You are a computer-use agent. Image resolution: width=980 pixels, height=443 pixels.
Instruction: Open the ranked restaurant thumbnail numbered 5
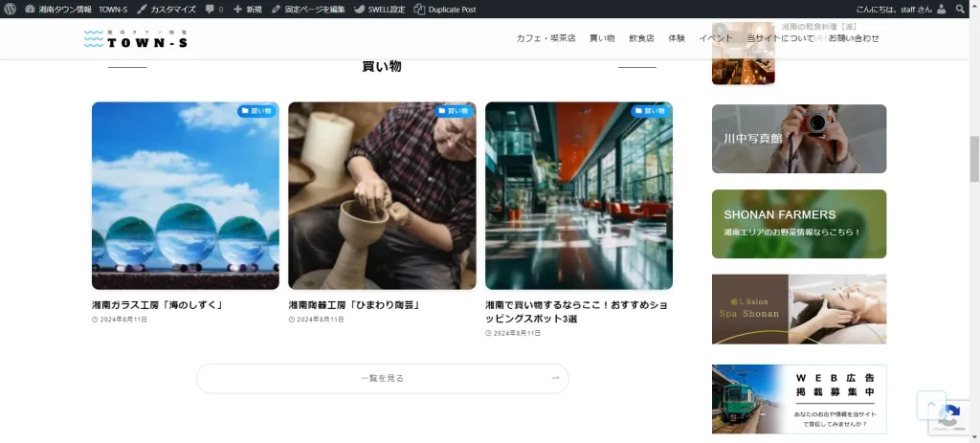[x=743, y=54]
